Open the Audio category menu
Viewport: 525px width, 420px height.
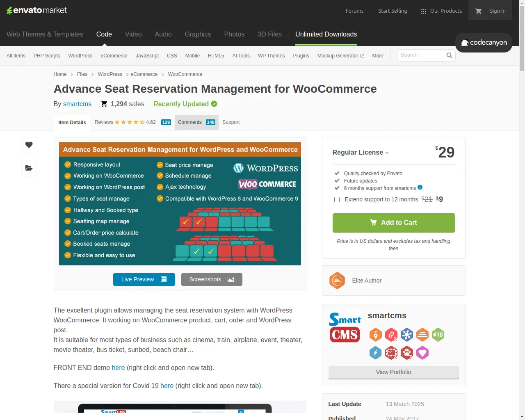tap(163, 34)
